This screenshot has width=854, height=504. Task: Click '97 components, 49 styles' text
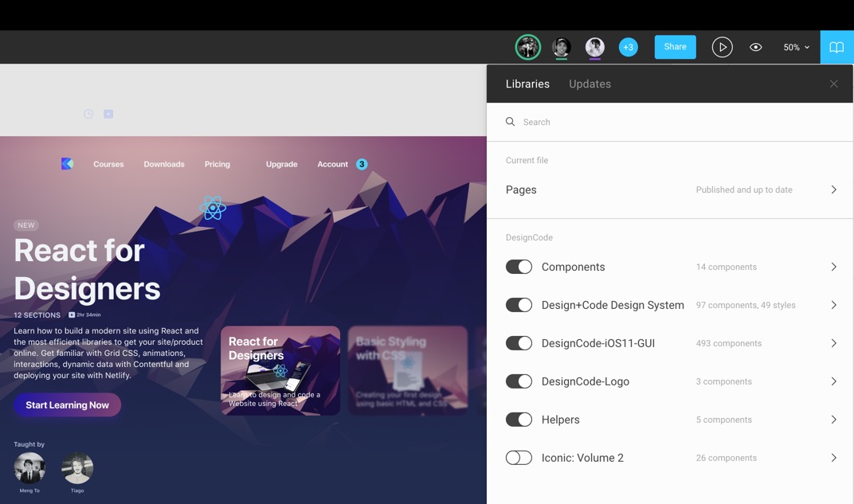coord(746,305)
